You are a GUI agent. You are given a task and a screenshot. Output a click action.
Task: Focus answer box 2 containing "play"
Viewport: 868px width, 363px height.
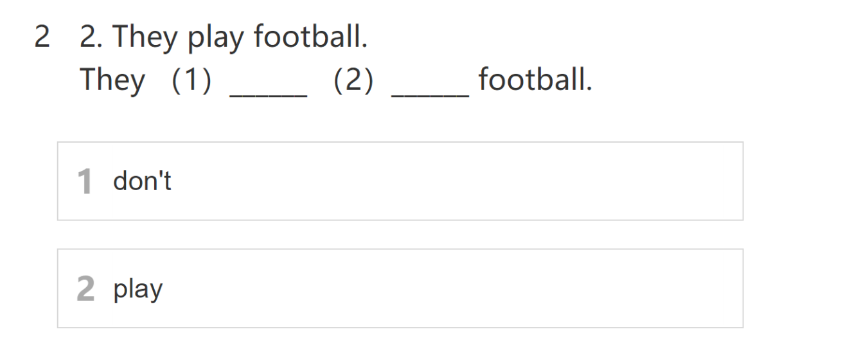400,288
